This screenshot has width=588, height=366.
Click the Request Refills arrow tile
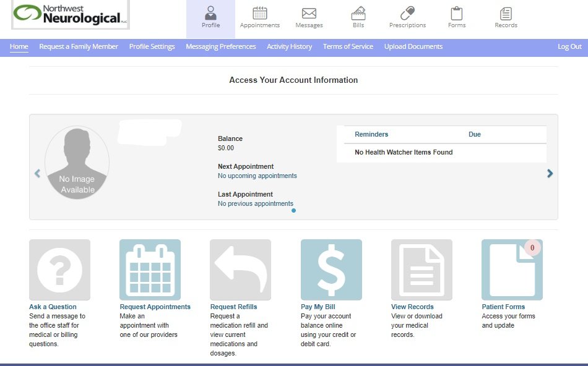[x=240, y=270]
